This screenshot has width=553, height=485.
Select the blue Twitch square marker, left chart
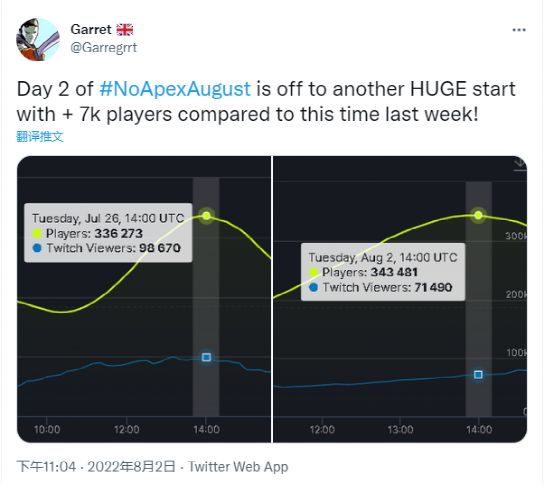click(207, 357)
